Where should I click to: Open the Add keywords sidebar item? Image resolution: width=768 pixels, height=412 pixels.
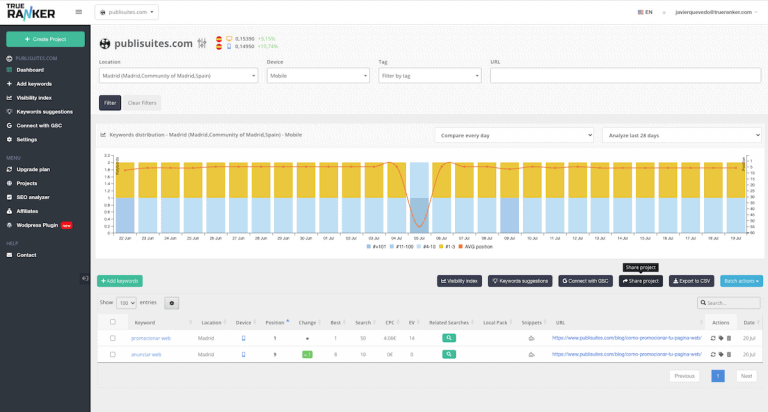coord(34,84)
